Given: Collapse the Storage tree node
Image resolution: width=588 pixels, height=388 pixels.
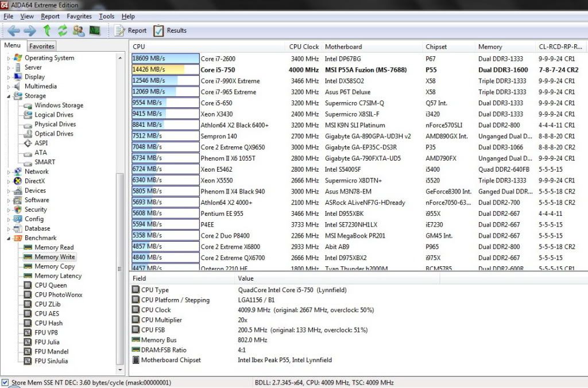Looking at the screenshot, I should 9,96.
